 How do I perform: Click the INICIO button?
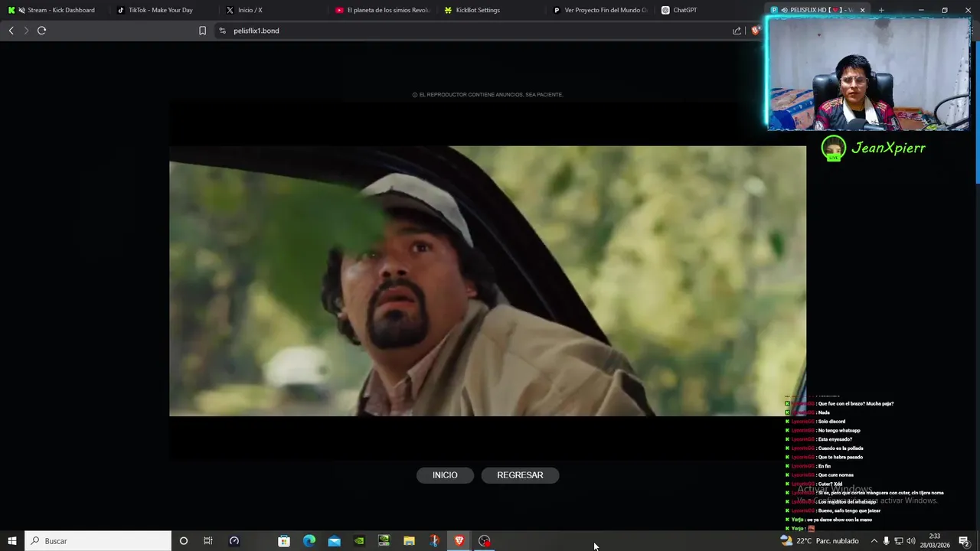click(445, 475)
